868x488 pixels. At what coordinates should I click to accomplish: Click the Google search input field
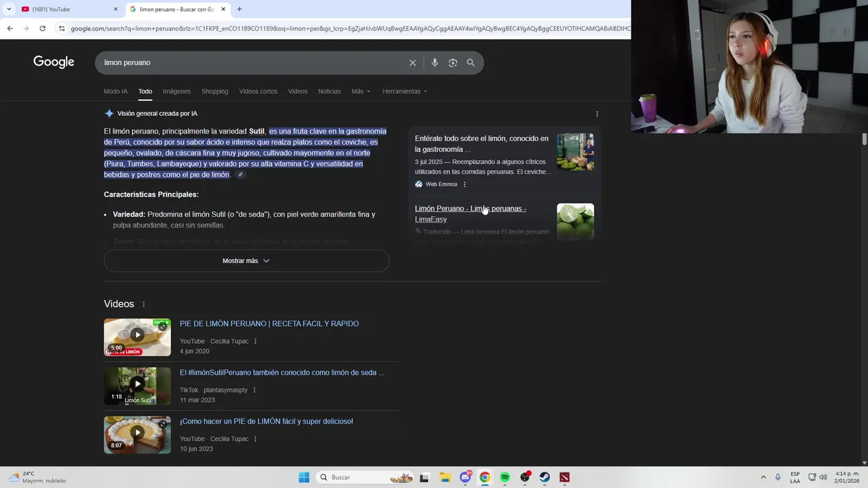click(x=251, y=62)
